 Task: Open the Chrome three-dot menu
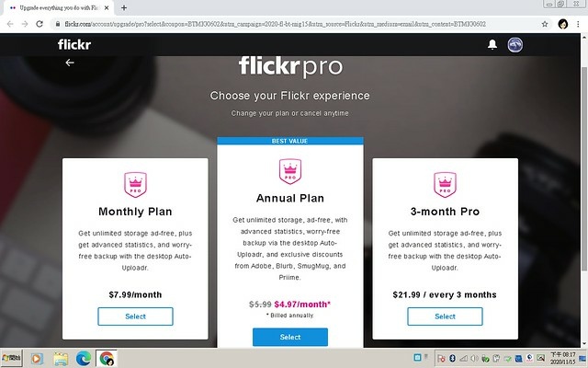point(578,24)
